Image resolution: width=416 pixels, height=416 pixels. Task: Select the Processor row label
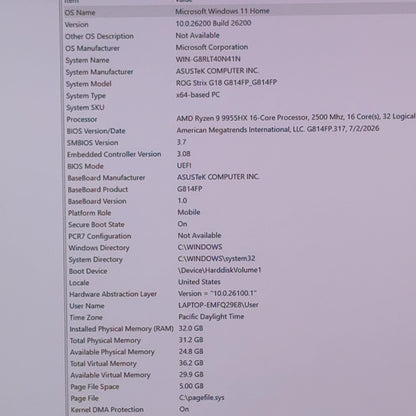click(x=82, y=119)
